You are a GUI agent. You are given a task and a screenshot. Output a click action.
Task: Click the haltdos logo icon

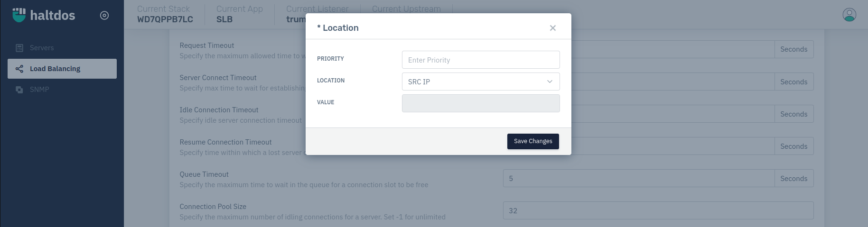coord(19,15)
